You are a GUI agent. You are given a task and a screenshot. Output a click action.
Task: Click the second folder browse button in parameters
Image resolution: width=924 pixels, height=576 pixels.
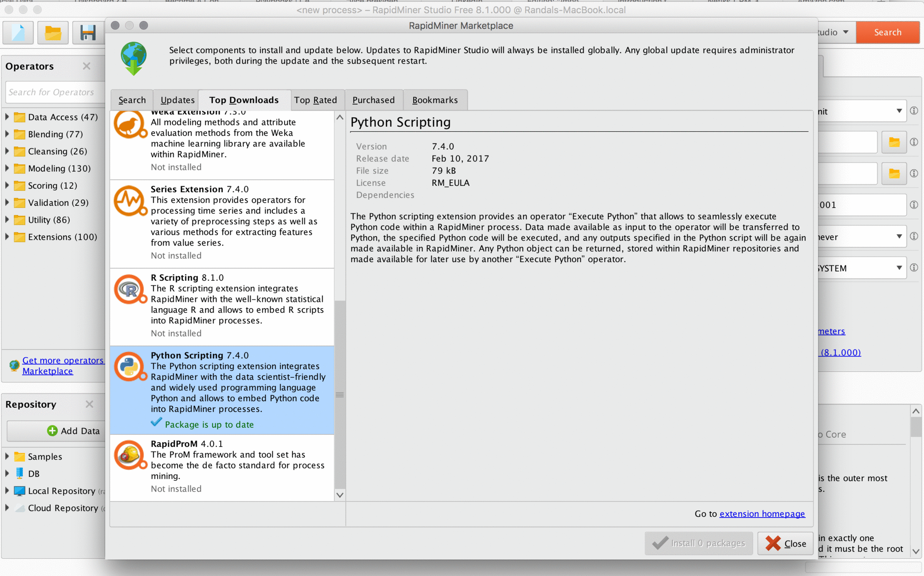pyautogui.click(x=894, y=173)
